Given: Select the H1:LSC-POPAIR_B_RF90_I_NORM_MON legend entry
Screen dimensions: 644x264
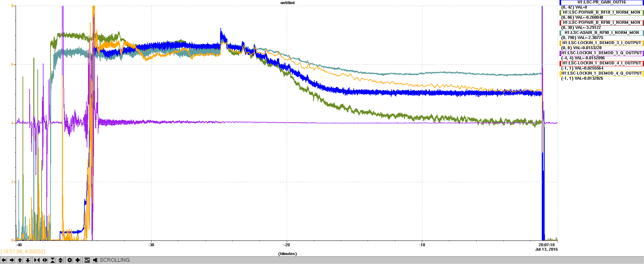Looking at the screenshot, I should 601,23.
